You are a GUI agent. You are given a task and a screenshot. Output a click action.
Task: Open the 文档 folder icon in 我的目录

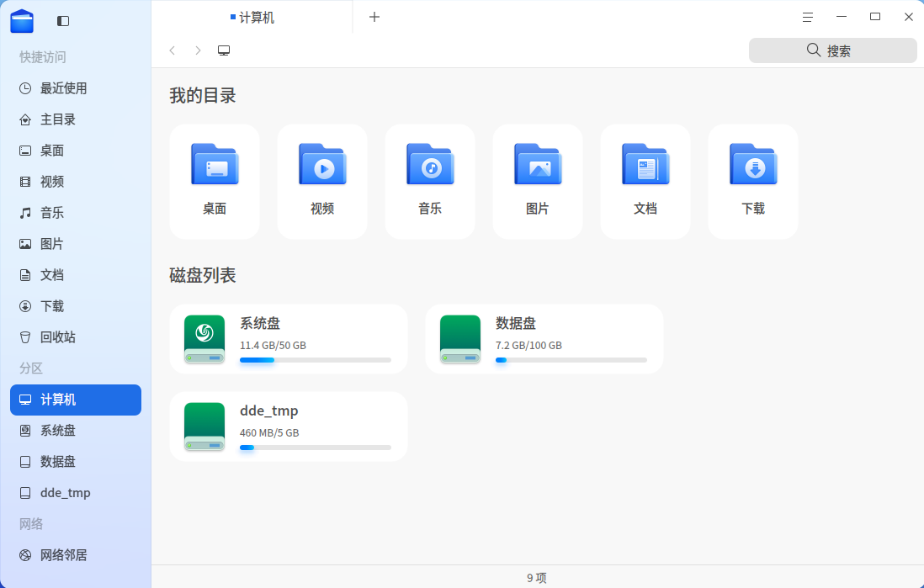point(645,164)
